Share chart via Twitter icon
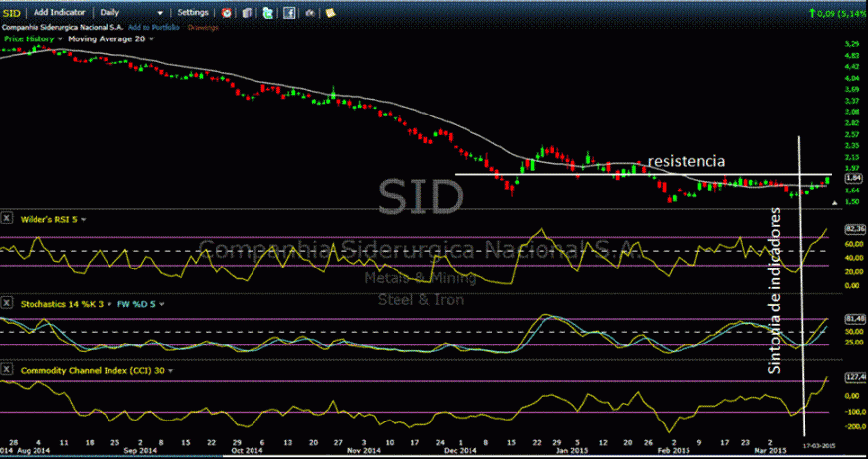 click(x=268, y=13)
